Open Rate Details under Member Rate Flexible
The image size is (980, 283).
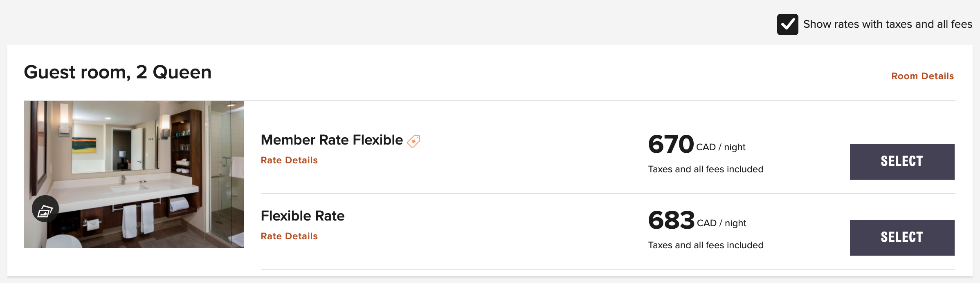pos(289,160)
